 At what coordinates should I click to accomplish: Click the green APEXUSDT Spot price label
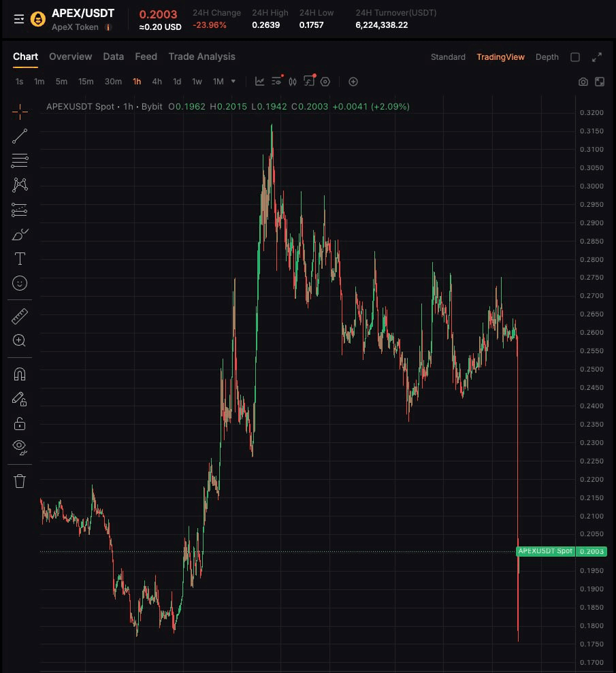[545, 551]
